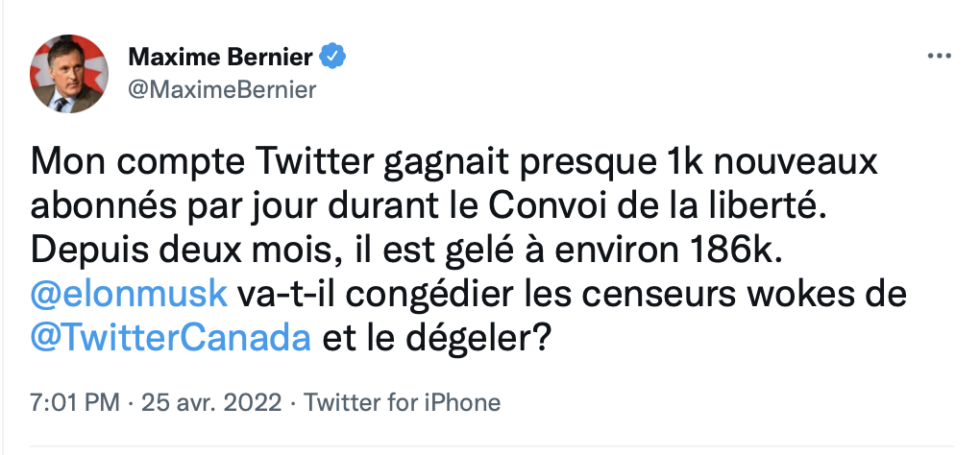980x455 pixels.
Task: Click the phrase 'Convoi de la liberté'
Action: point(652,207)
